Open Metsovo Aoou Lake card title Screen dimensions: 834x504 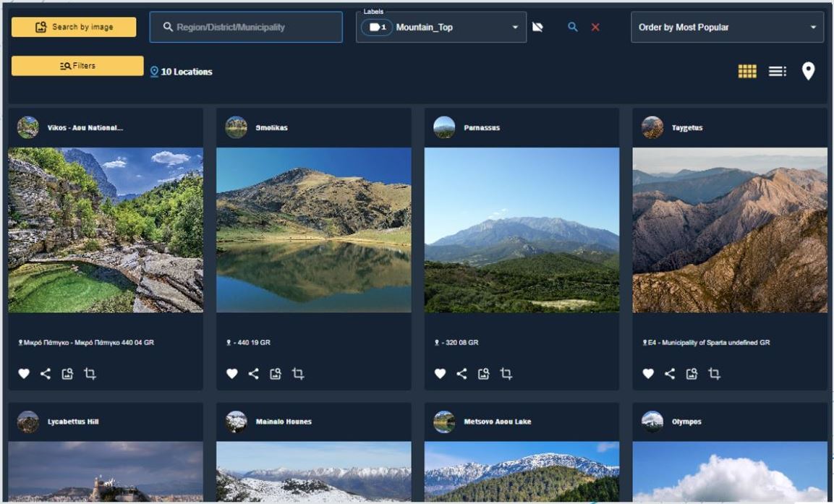tap(498, 422)
